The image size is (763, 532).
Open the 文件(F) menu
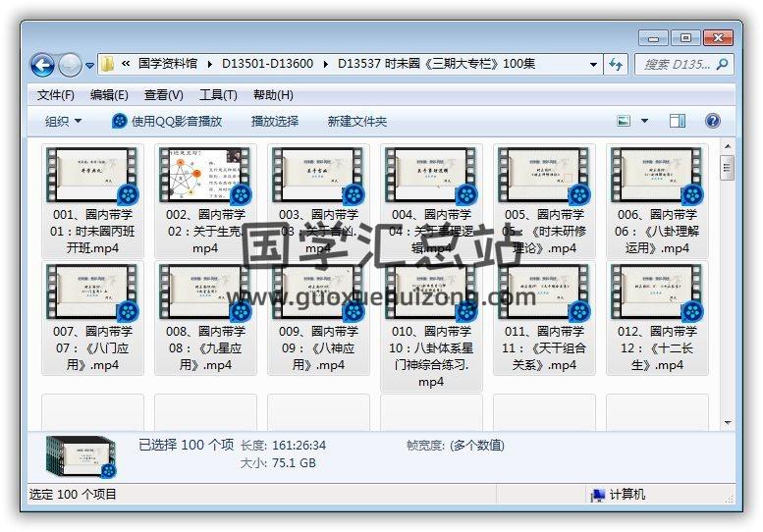(x=55, y=95)
